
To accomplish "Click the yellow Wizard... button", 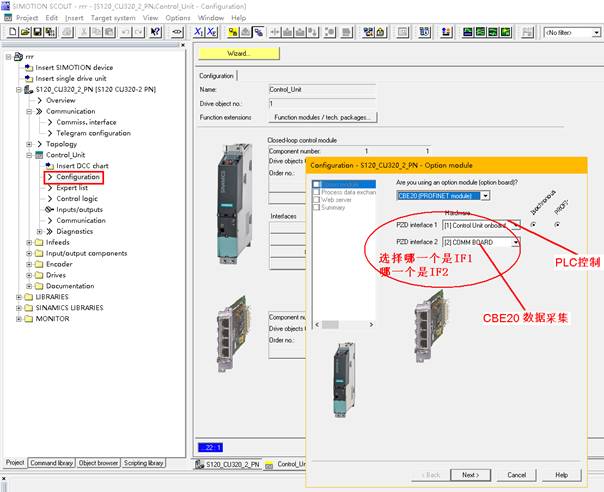I will coord(238,52).
